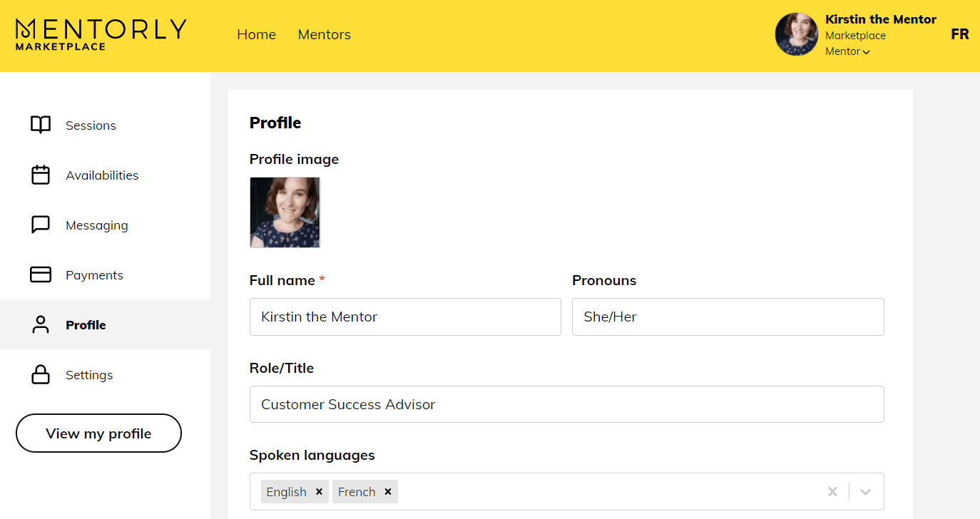Screen dimensions: 980x519
Task: Click the Messaging speech bubble icon
Action: 41,225
